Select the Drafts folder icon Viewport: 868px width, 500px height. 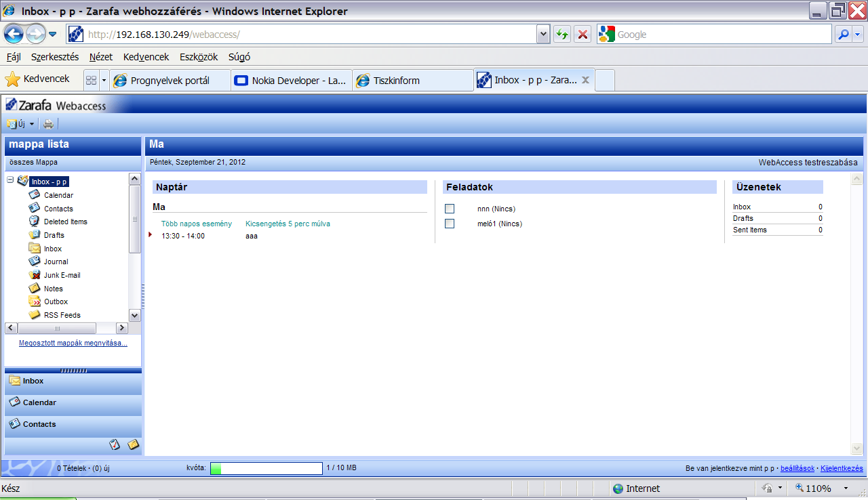[x=34, y=234]
